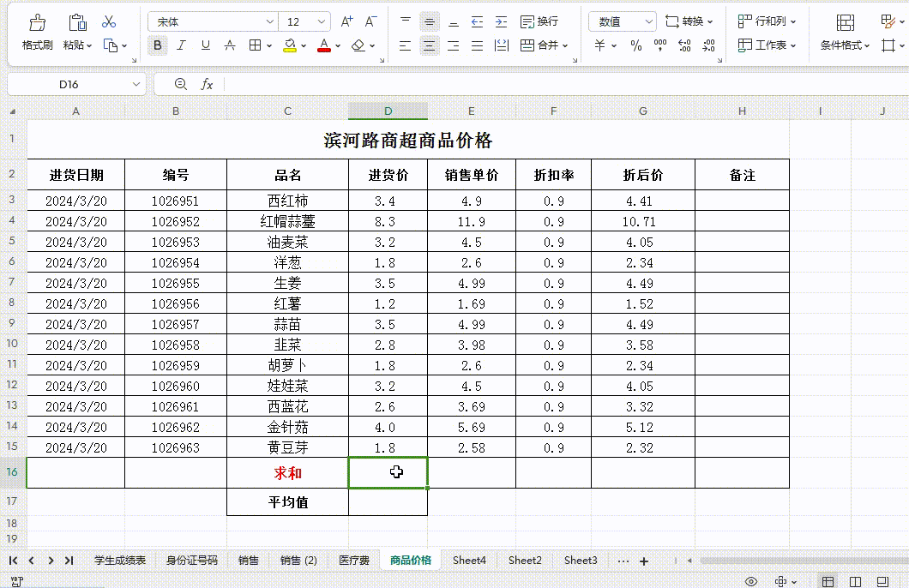Viewport: 909px width, 588px height.
Task: Jump to first sheet tab
Action: tap(13, 561)
